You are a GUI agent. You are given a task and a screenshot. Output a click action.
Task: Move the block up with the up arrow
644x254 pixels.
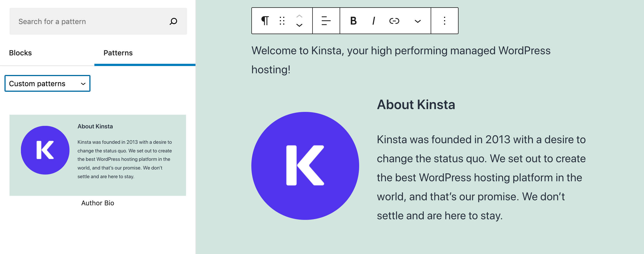(299, 16)
